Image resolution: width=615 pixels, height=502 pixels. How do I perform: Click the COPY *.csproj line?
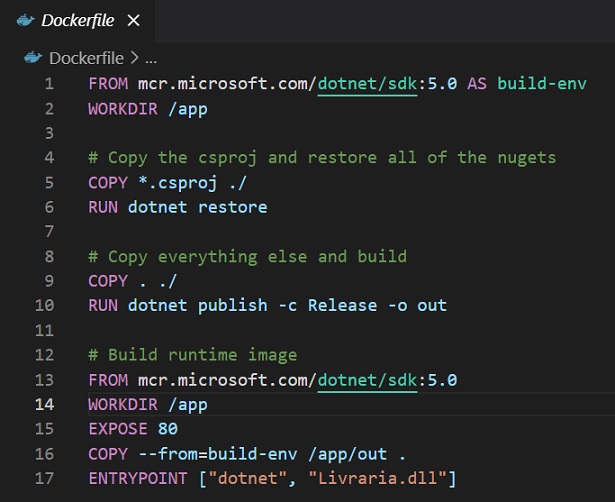pyautogui.click(x=167, y=183)
